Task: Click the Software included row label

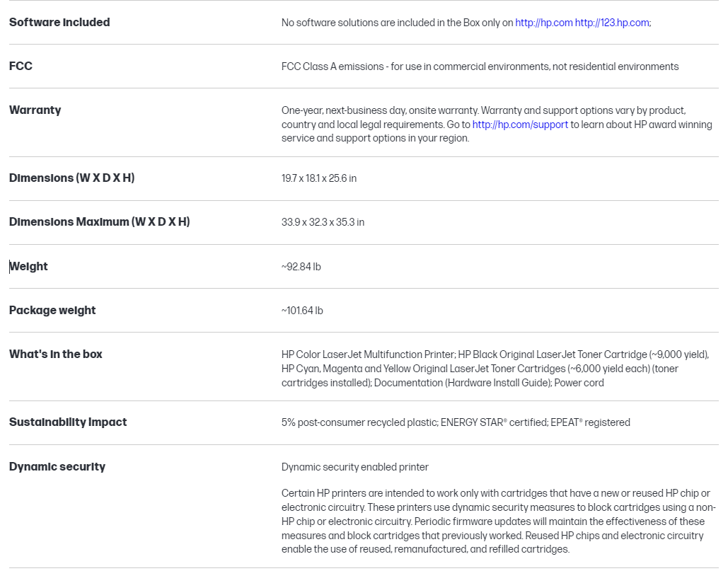Action: [59, 23]
